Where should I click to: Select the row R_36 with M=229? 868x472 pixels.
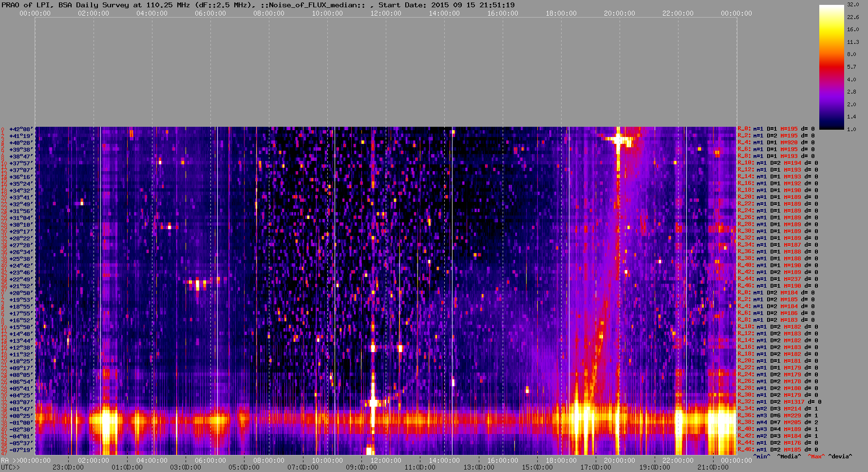point(778,415)
